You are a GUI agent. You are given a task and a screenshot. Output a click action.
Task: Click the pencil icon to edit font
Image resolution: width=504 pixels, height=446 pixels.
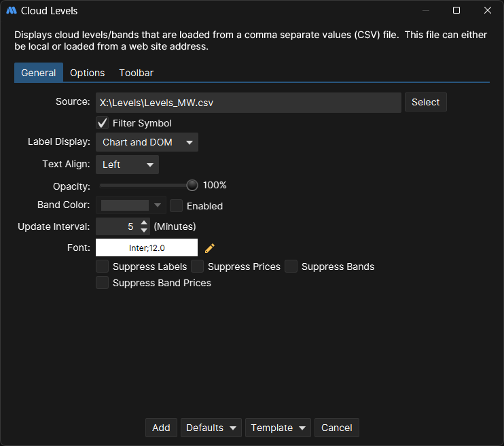pos(210,248)
